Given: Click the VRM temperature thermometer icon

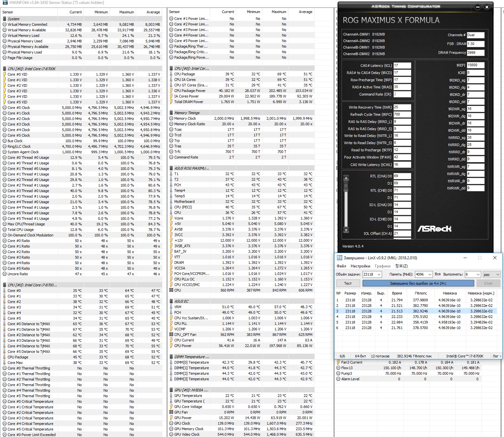Looking at the screenshot, I should coord(171,307).
